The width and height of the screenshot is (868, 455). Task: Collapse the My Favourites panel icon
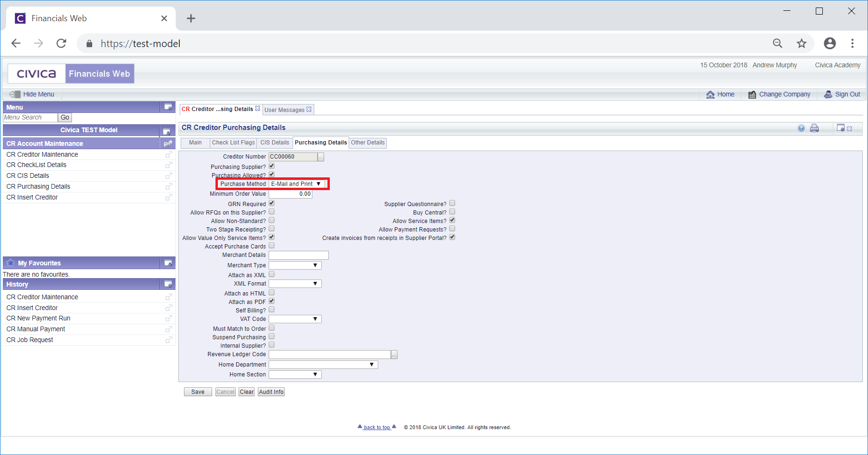(168, 263)
